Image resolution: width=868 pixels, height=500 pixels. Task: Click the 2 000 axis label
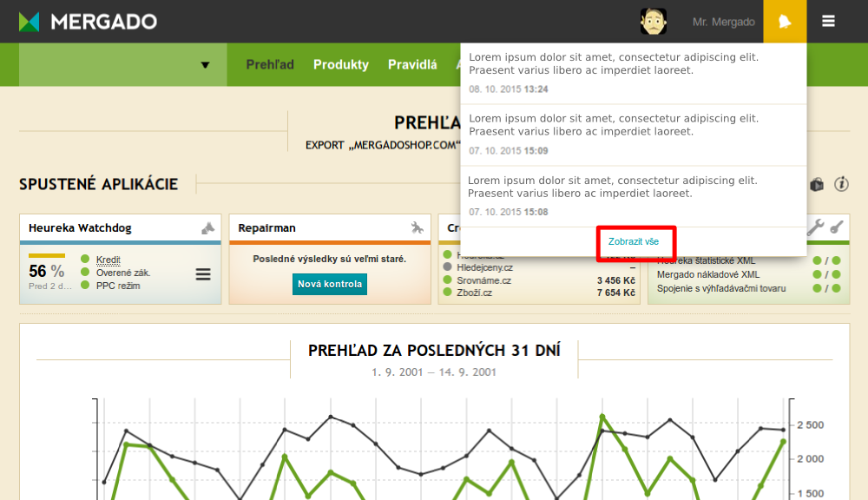(811, 459)
